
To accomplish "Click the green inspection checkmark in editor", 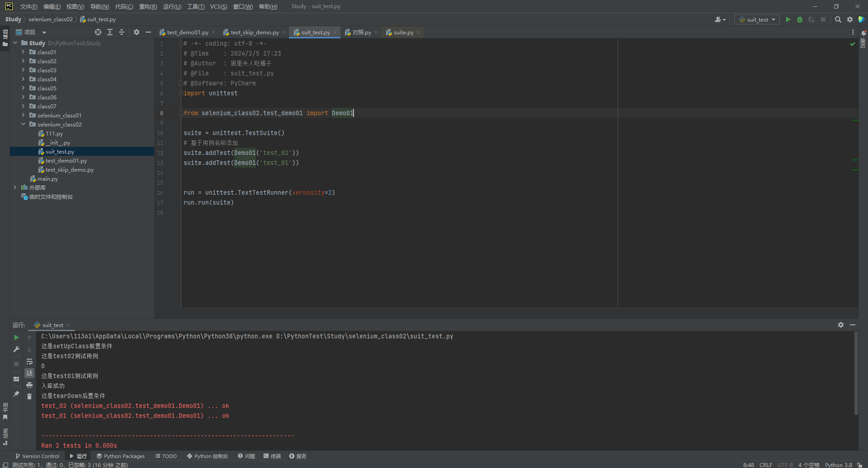I will [853, 44].
